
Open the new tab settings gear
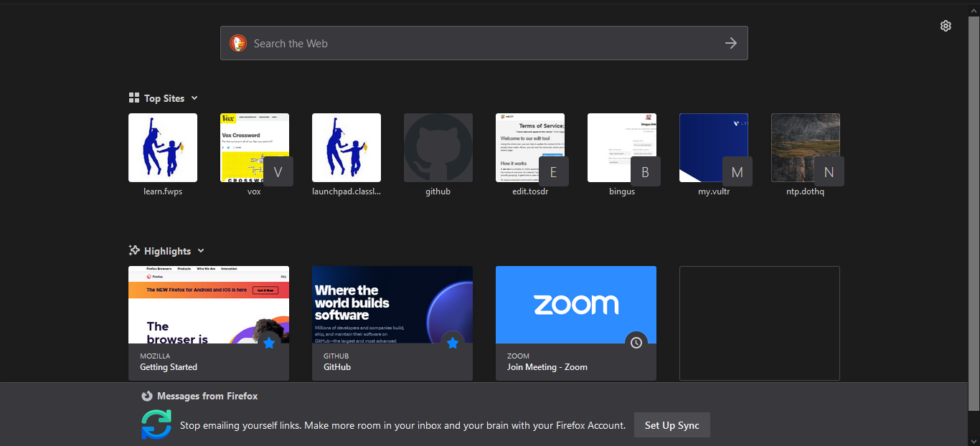(946, 26)
